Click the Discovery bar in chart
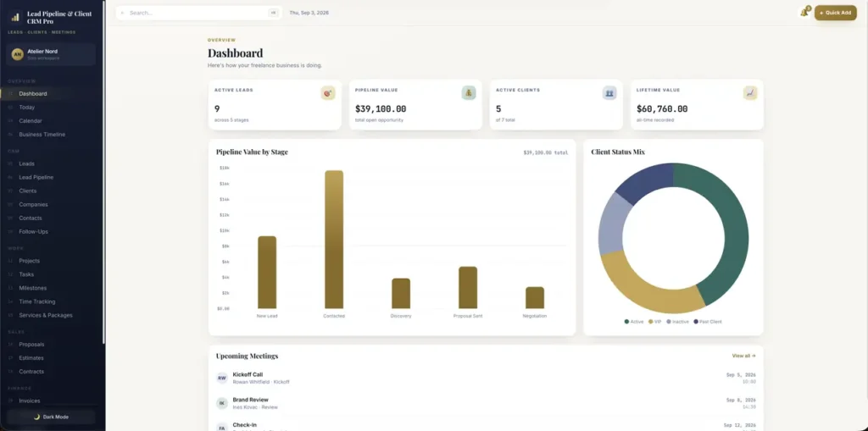 click(x=401, y=293)
